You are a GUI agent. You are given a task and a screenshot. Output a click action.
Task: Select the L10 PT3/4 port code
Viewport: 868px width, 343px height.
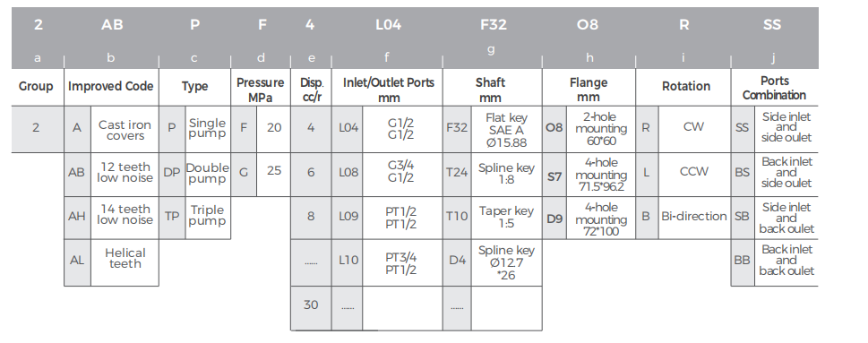[x=348, y=260]
